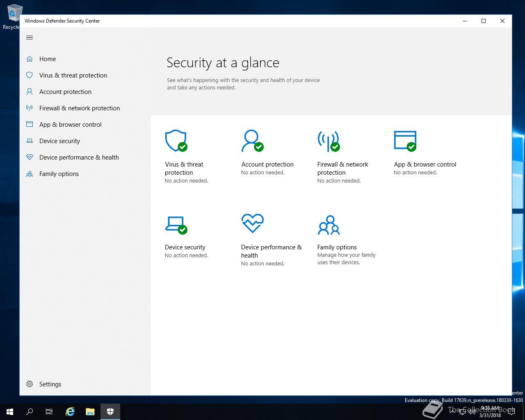Click the Settings gear icon

click(x=30, y=384)
